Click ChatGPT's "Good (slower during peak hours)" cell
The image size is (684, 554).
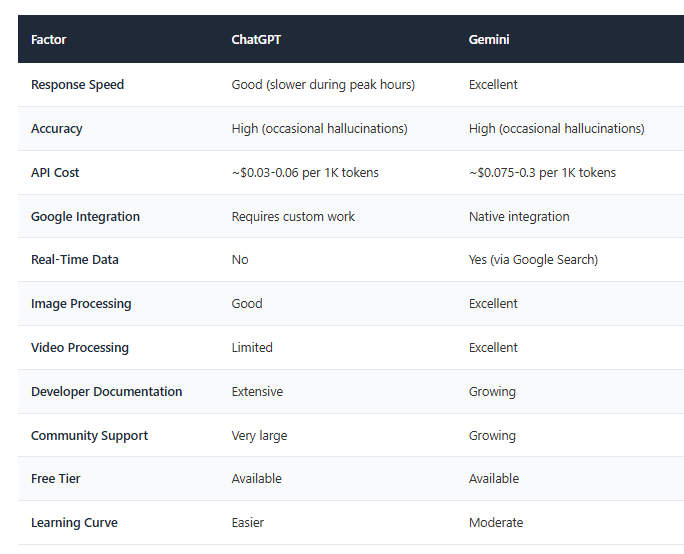click(x=323, y=85)
